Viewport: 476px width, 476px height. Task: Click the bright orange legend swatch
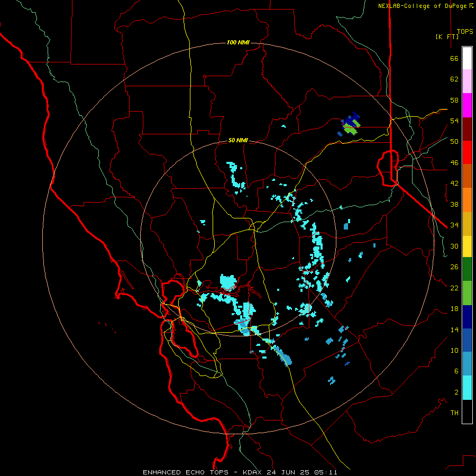467,200
